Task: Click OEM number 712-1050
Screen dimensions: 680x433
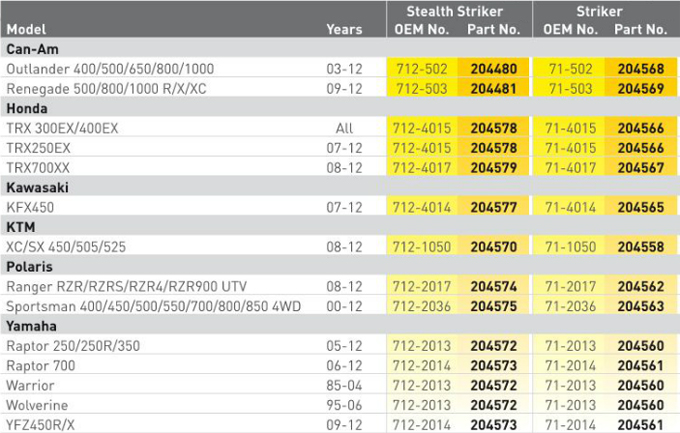Action: point(422,247)
